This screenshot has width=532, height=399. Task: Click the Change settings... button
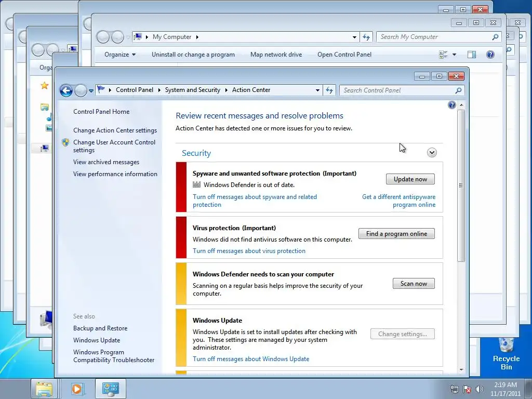(x=403, y=334)
